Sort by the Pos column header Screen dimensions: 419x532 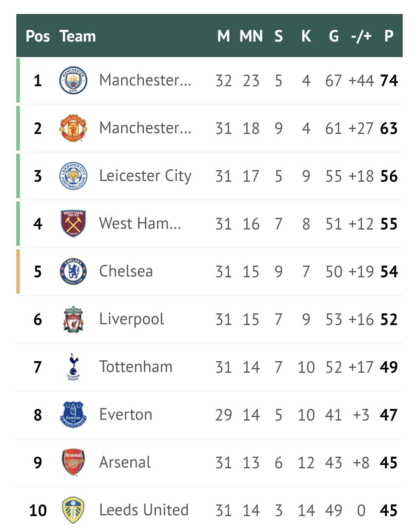[x=38, y=36]
